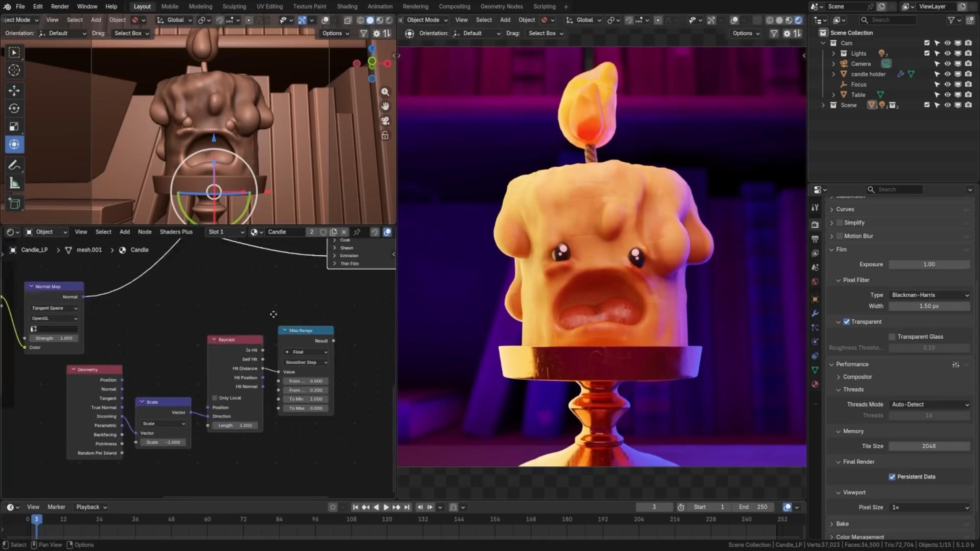Click the zoom view magnifier icon
The width and height of the screenshot is (980, 551).
[x=385, y=92]
